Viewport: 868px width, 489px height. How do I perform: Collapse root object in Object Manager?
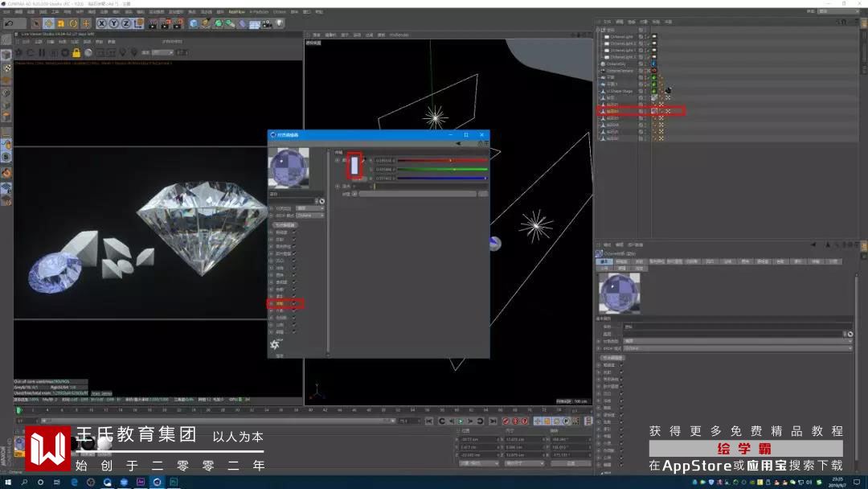point(598,30)
